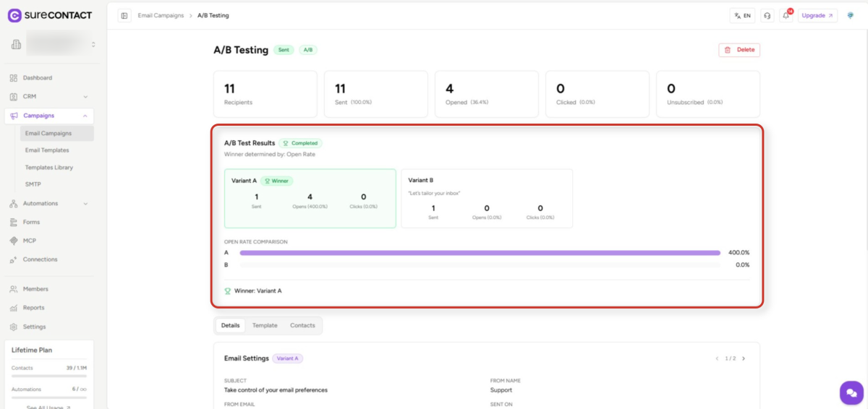Select the Variant A winner card
This screenshot has width=868, height=409.
pyautogui.click(x=310, y=199)
